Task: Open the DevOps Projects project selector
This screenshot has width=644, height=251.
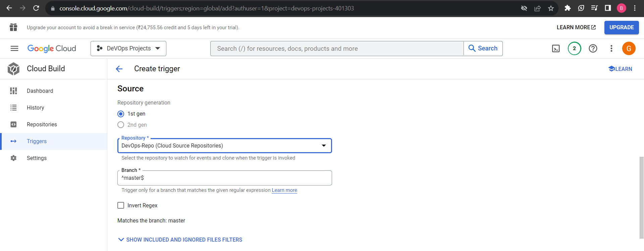Action: (x=128, y=49)
